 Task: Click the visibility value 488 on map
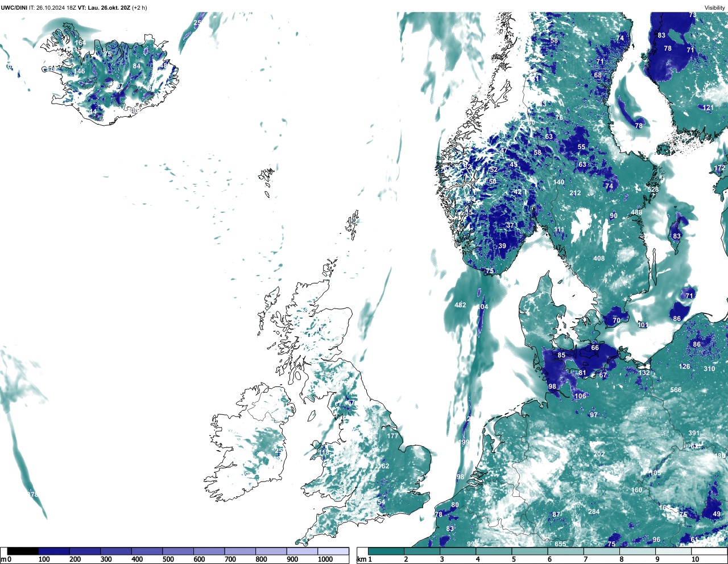click(636, 212)
